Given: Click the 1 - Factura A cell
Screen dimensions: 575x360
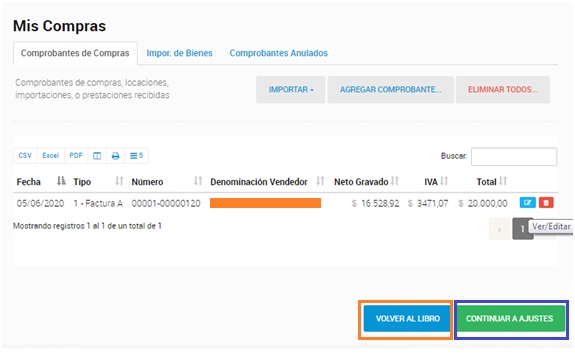Looking at the screenshot, I should click(98, 203).
